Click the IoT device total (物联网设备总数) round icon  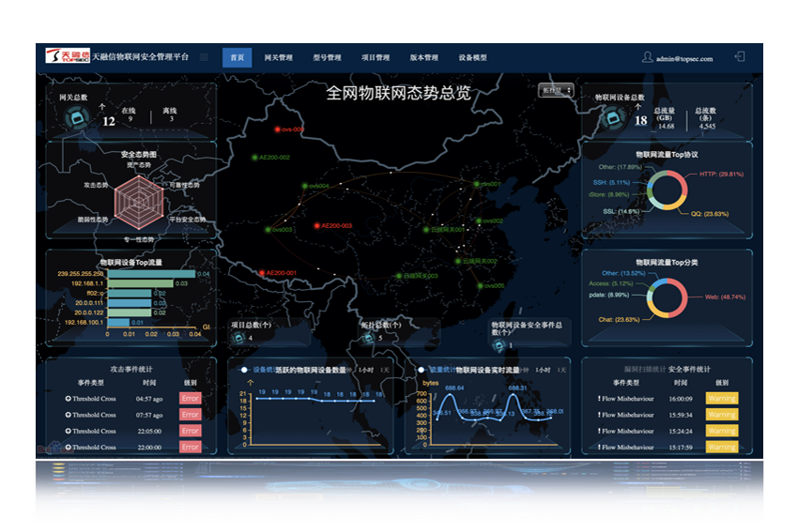pos(613,118)
